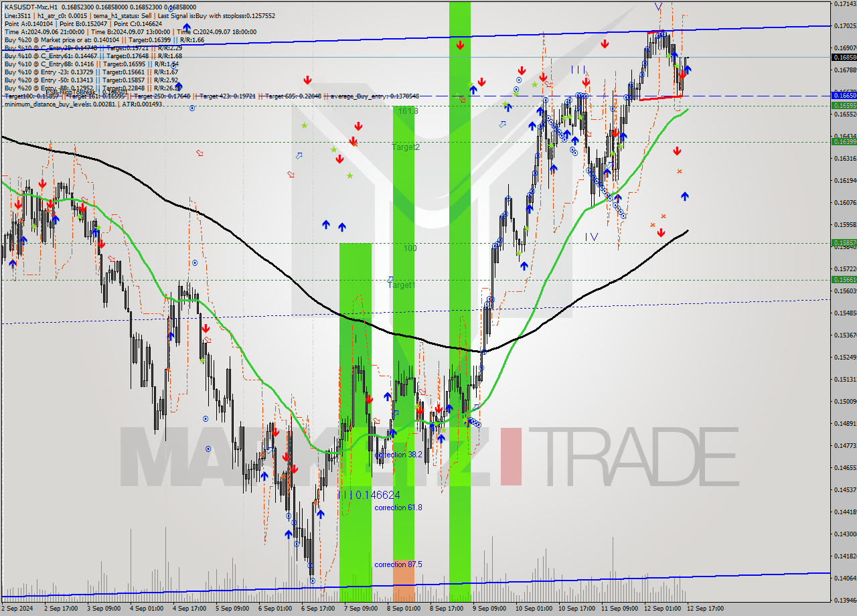Click the '3 Sep 09:00' time axis label
The width and height of the screenshot is (857, 616).
tap(104, 609)
